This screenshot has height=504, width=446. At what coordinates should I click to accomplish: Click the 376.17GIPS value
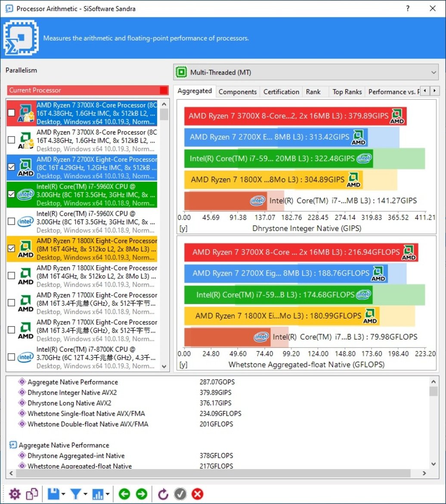pos(216,403)
